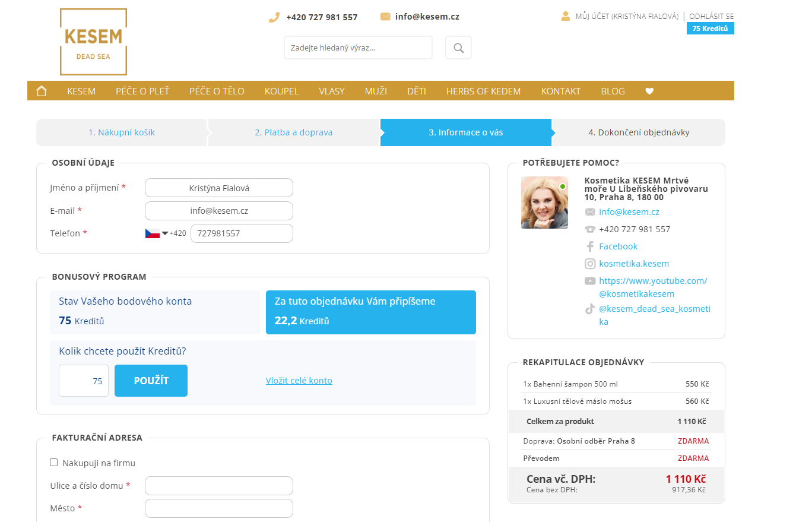Screen dimensions: 812x522
Task: Click the telephone icon in help panel
Action: [590, 229]
